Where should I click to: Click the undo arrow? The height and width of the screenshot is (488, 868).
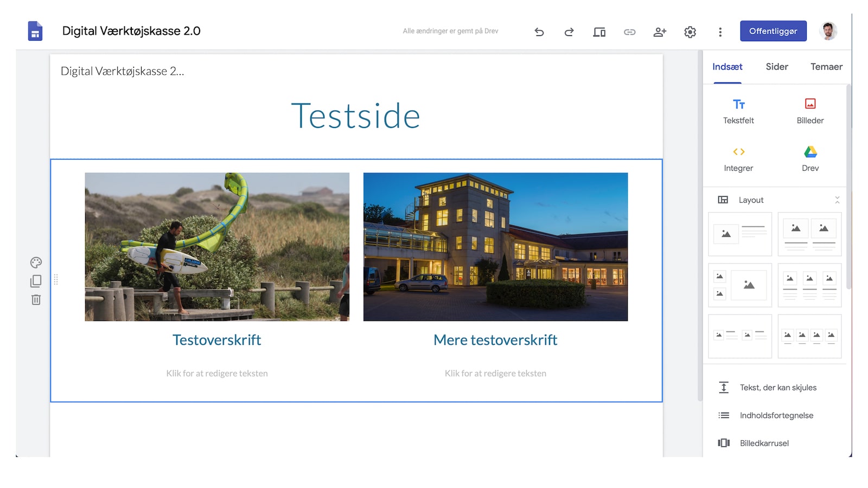(x=539, y=31)
